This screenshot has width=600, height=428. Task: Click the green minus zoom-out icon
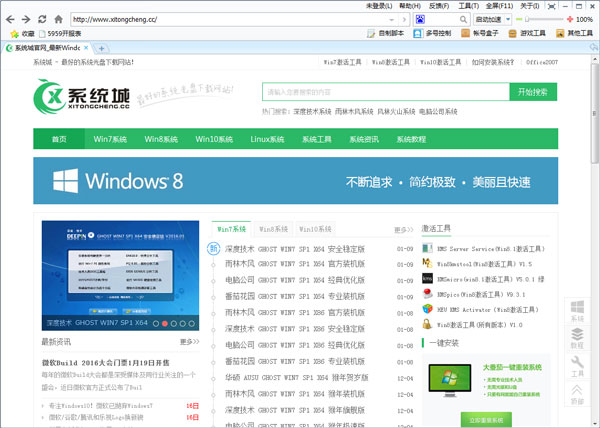[x=519, y=19]
